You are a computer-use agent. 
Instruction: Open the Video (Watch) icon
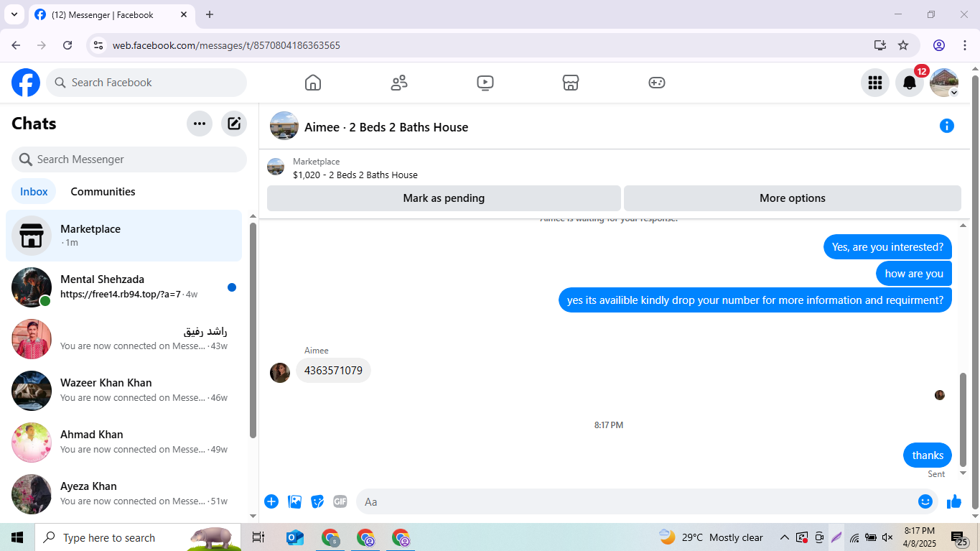(x=485, y=83)
